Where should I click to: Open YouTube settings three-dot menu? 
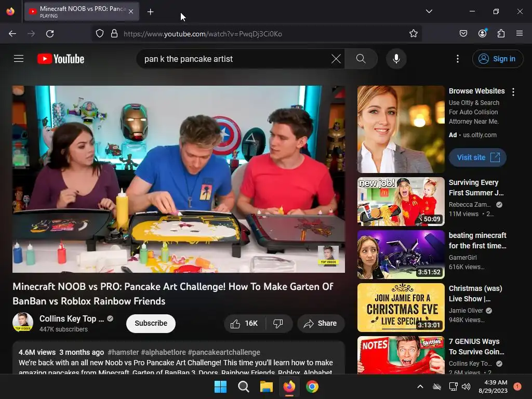458,59
